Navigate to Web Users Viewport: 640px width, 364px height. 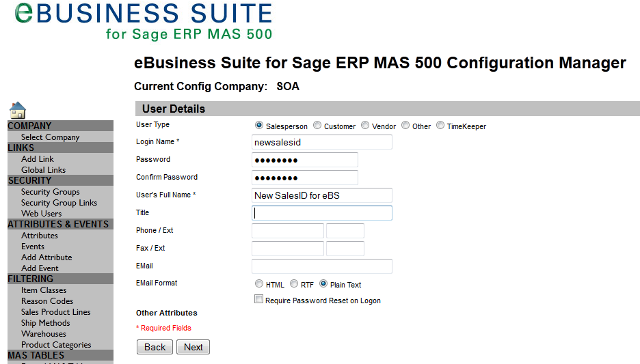pyautogui.click(x=41, y=214)
